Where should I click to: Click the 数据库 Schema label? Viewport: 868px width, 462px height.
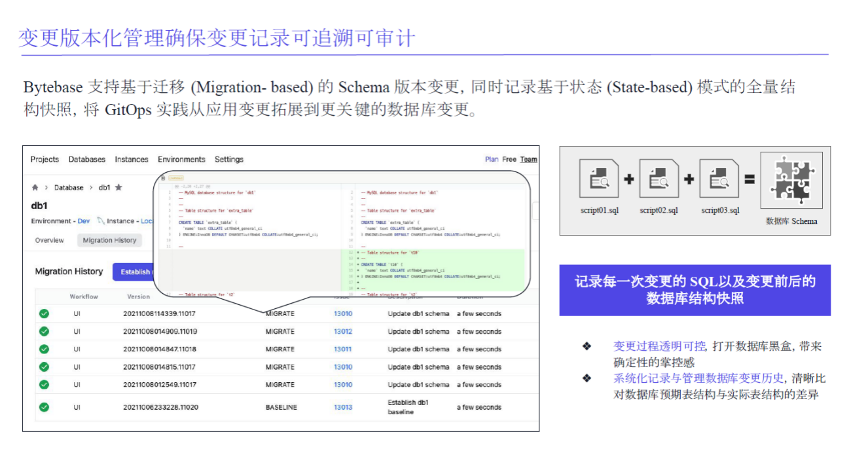(x=791, y=221)
